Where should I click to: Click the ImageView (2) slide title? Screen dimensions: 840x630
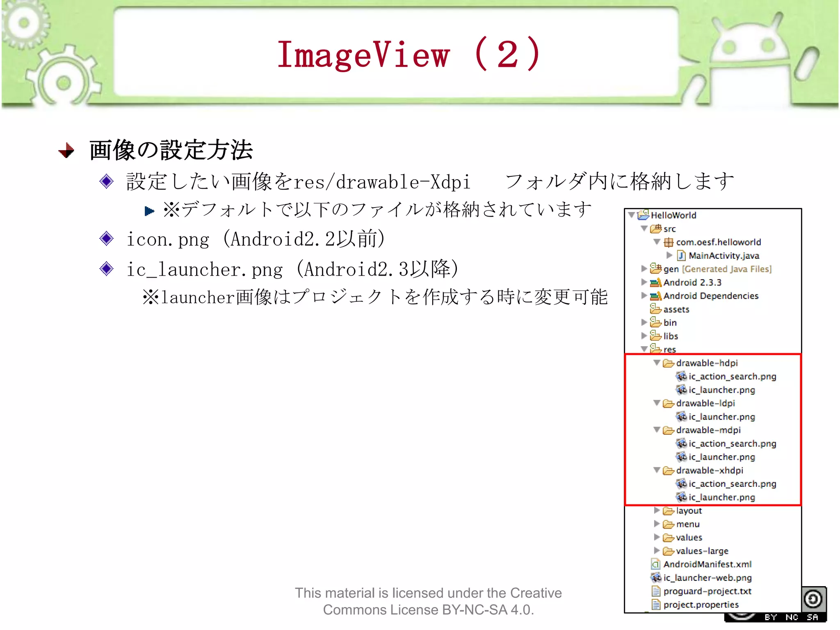coord(409,54)
